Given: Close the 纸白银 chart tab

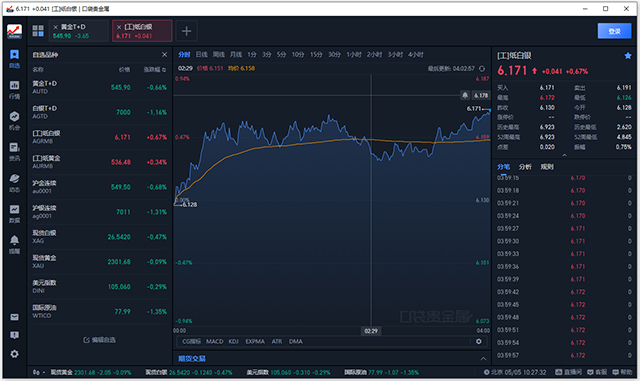Looking at the screenshot, I should pos(119,27).
